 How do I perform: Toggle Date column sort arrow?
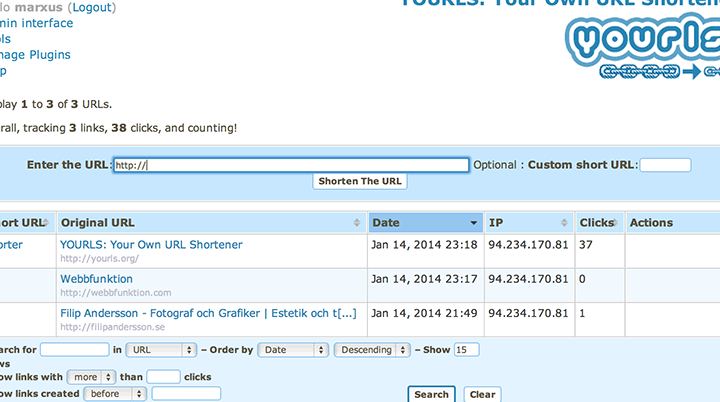pyautogui.click(x=473, y=223)
